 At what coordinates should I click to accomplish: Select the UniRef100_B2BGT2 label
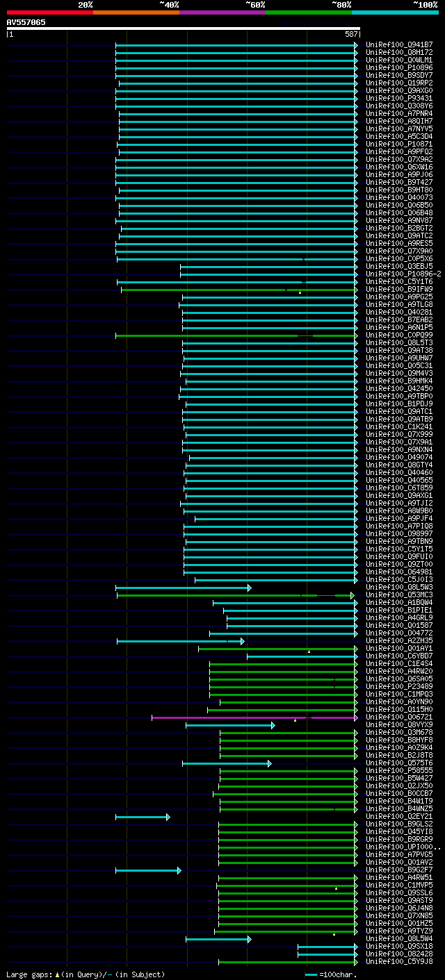tap(399, 228)
